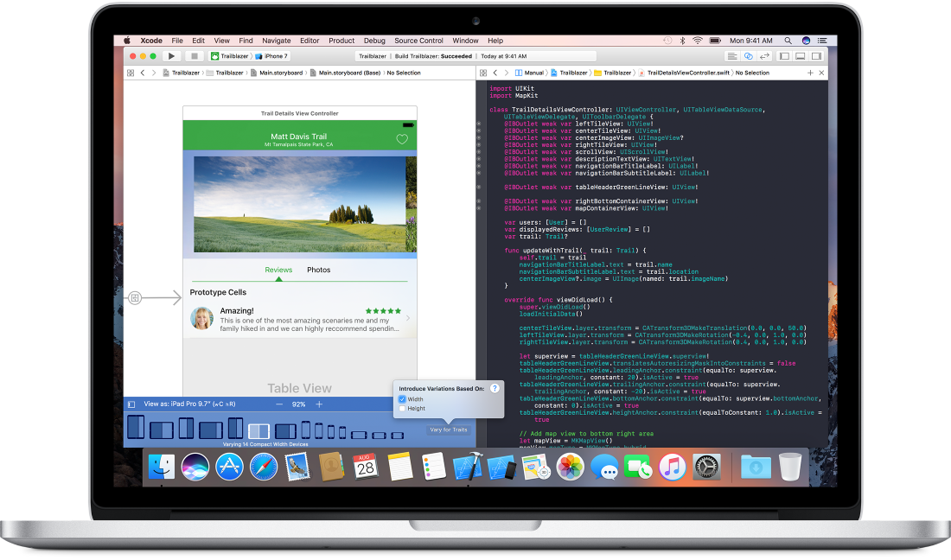Click the Run (play) button in Xcode toolbar

[172, 56]
